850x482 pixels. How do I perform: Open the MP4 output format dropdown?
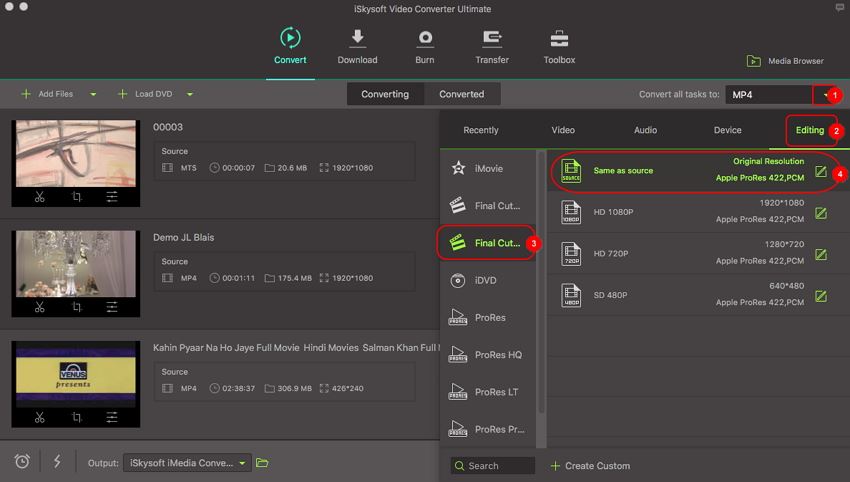point(825,94)
